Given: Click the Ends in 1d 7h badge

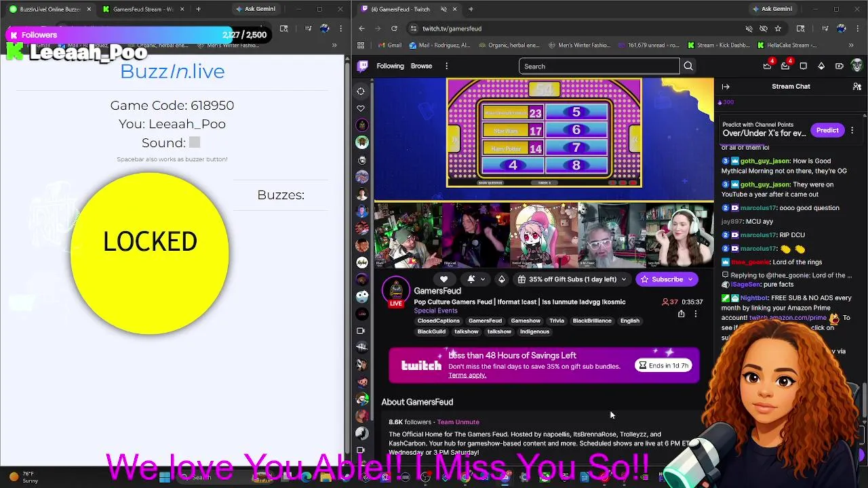Looking at the screenshot, I should [x=664, y=365].
